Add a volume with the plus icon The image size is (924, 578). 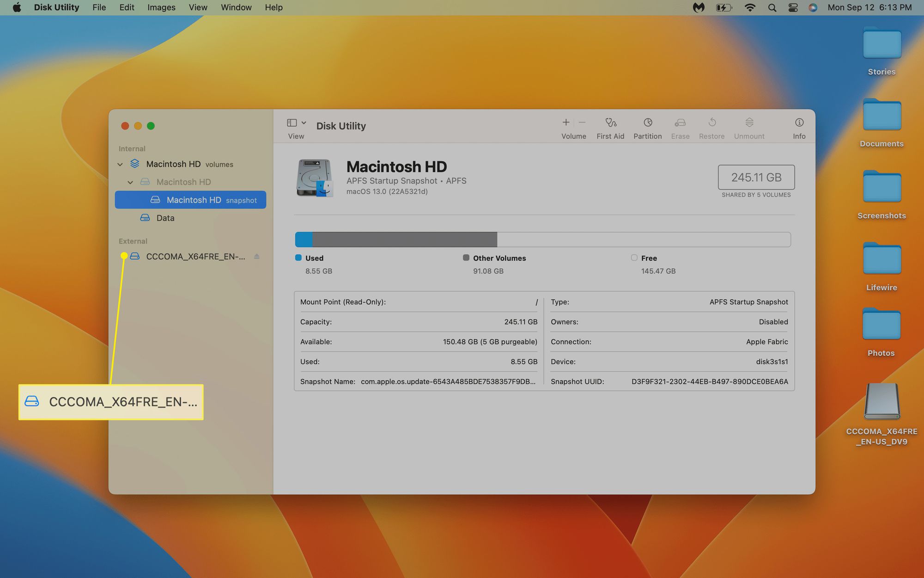coord(565,123)
